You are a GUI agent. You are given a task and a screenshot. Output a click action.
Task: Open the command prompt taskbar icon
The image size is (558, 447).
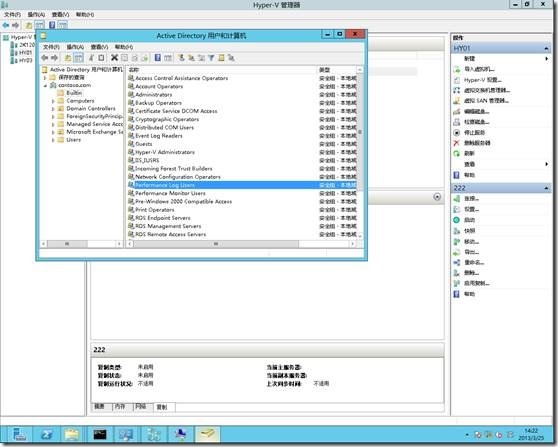(99, 435)
